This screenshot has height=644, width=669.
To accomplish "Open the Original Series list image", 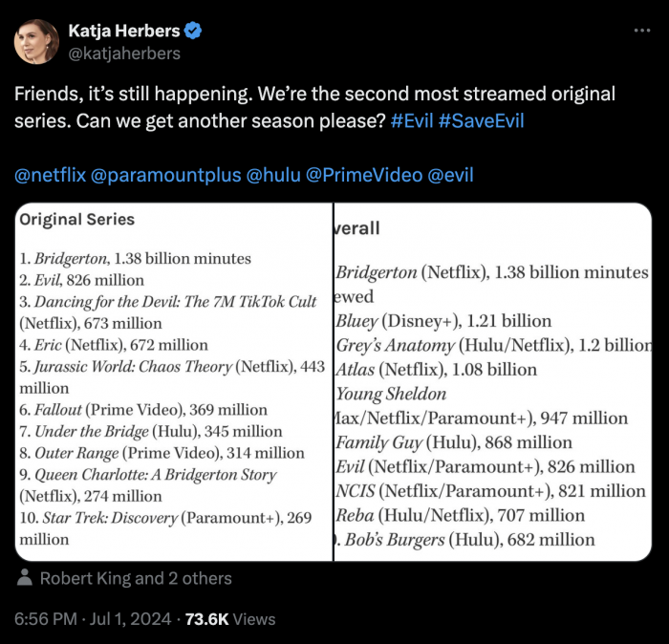I will (174, 382).
